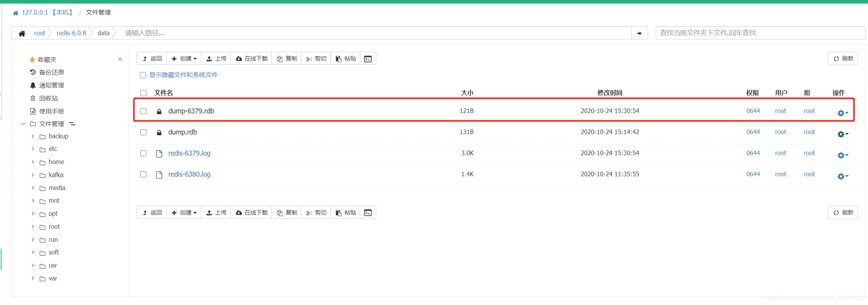
Task: Click file icon of redis-6380.log
Action: pyautogui.click(x=159, y=175)
